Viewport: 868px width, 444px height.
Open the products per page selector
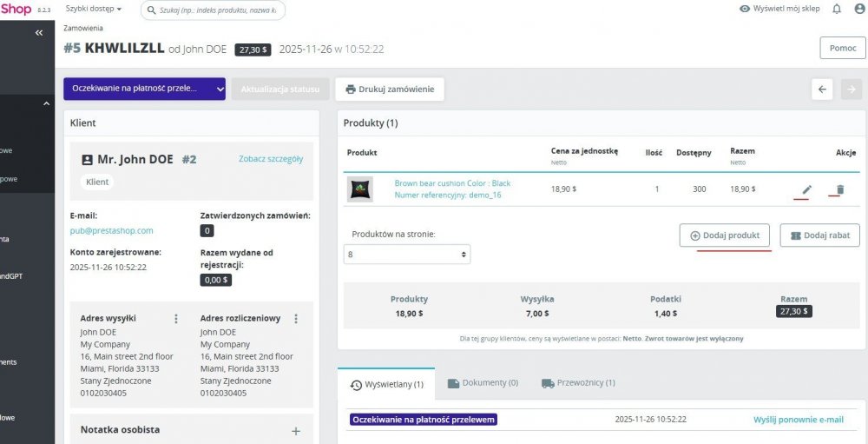pos(407,255)
